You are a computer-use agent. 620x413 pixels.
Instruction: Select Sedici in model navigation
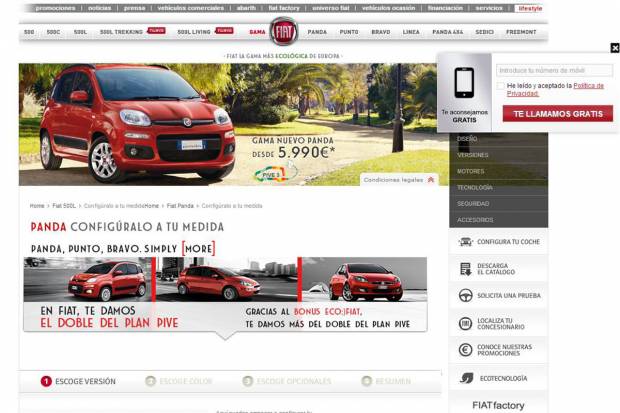coord(484,32)
